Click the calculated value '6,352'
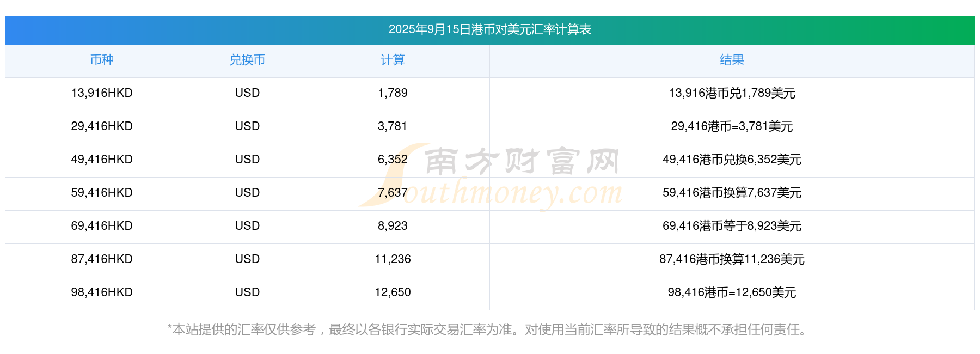 (393, 160)
